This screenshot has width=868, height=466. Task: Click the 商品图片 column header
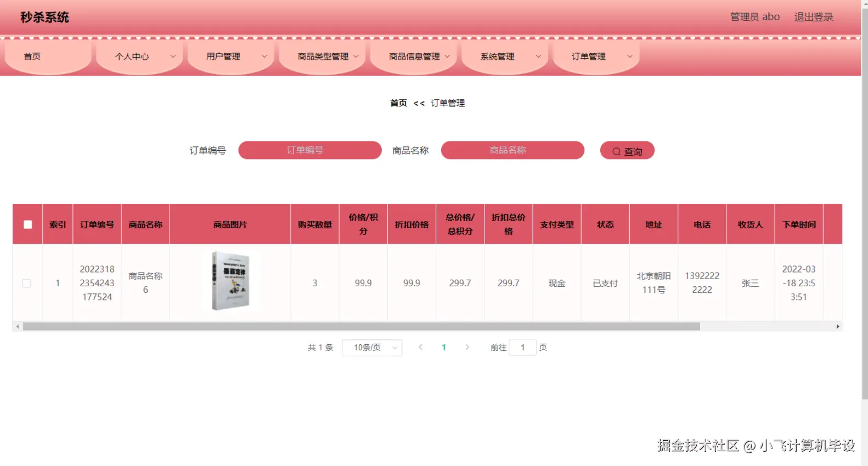tap(230, 224)
